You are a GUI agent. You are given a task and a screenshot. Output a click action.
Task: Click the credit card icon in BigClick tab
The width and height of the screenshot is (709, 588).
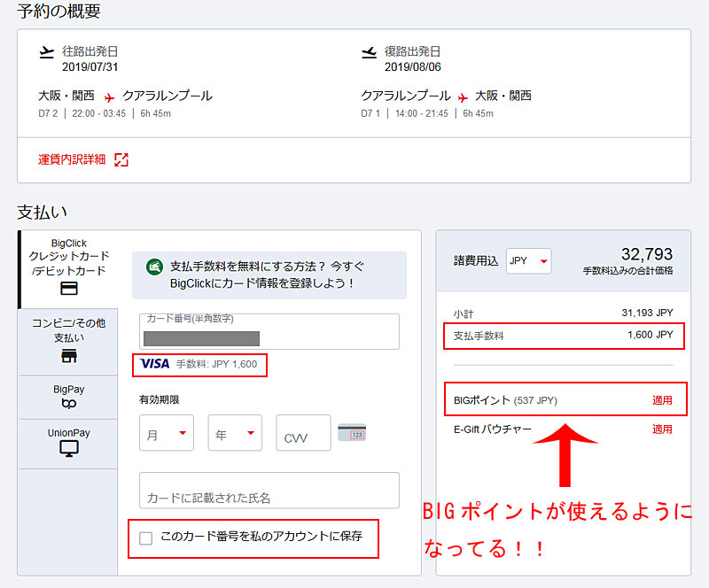(68, 289)
